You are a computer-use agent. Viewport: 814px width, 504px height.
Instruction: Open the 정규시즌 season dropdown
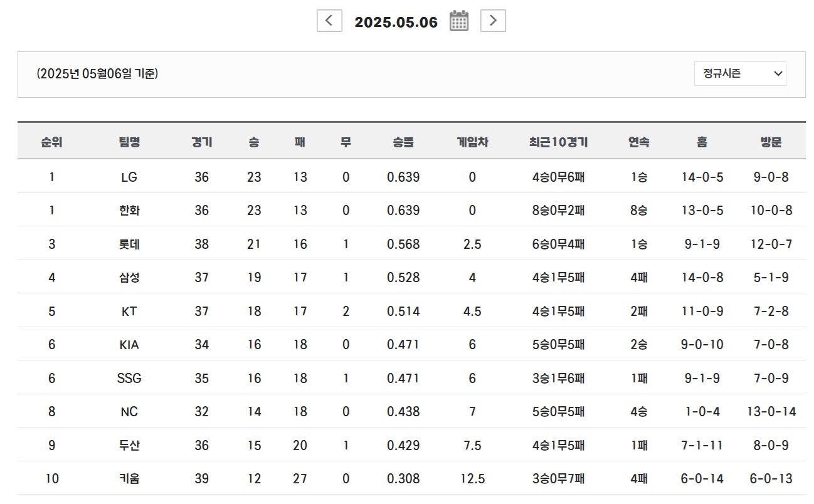pyautogui.click(x=739, y=73)
